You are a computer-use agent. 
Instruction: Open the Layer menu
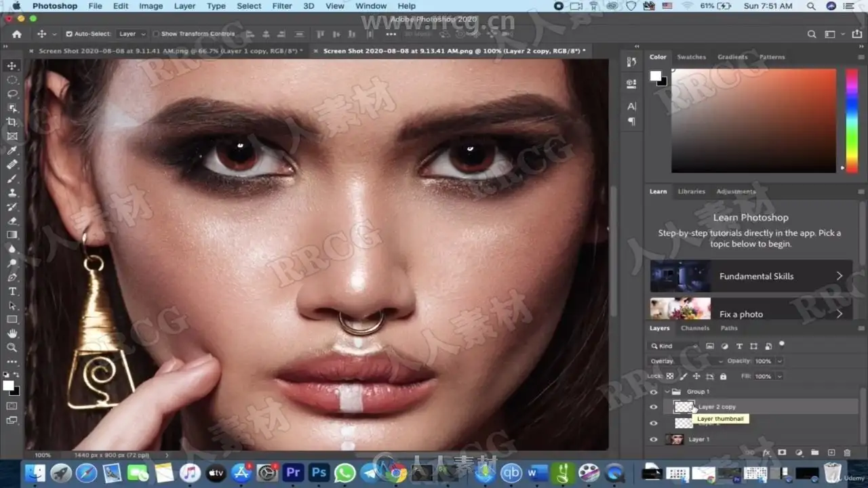(x=184, y=6)
